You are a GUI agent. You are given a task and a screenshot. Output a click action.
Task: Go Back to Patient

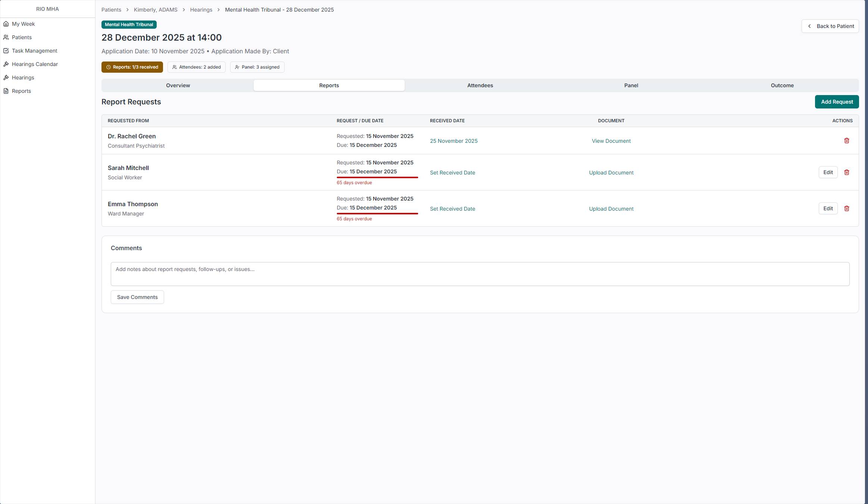coord(830,26)
